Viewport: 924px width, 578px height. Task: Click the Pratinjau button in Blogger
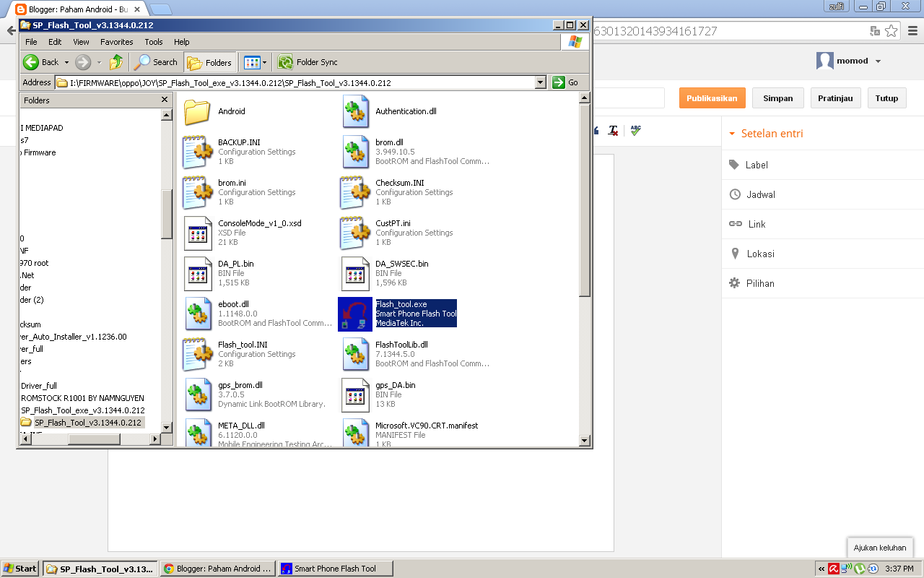(x=835, y=98)
